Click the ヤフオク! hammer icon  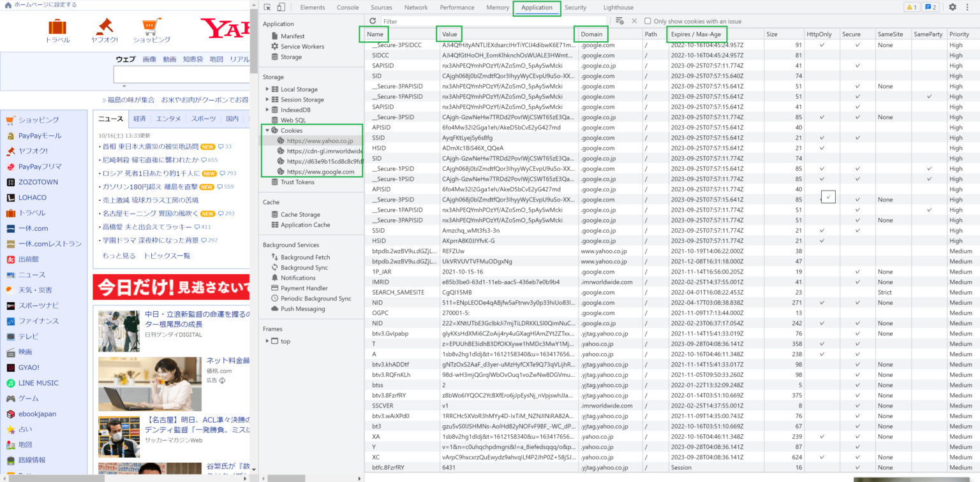point(107,27)
